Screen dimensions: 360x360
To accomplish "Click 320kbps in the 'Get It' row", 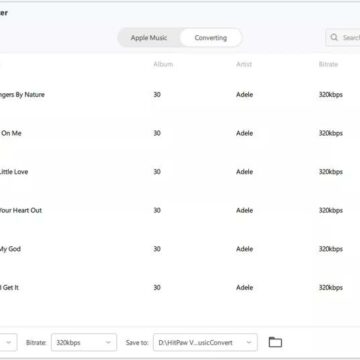I will tap(331, 287).
